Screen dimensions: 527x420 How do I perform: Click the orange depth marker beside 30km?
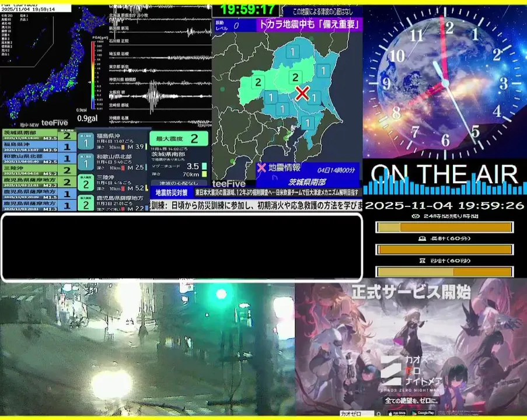pos(123,147)
